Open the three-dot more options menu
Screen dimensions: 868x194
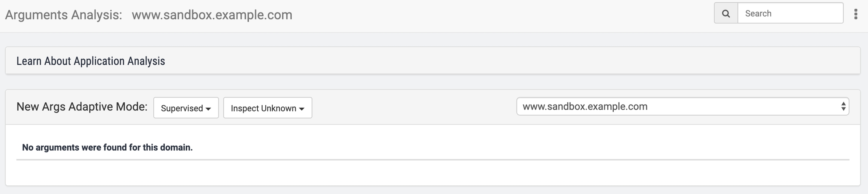click(x=856, y=14)
